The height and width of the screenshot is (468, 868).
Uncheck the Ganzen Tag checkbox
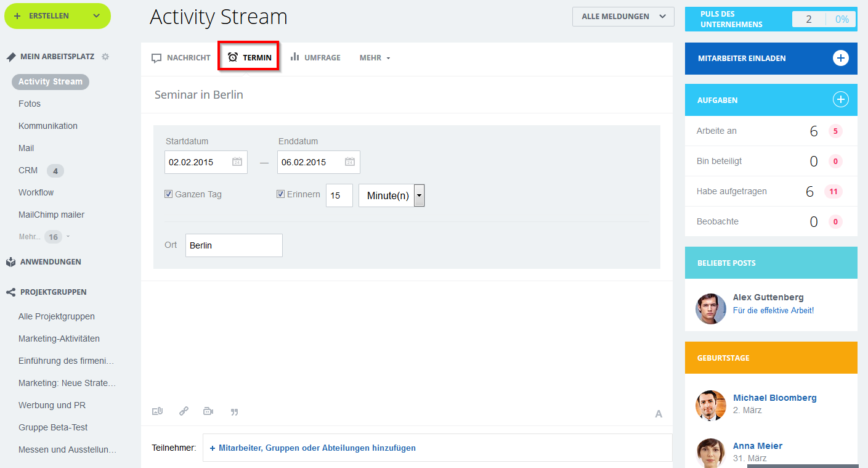click(x=168, y=194)
